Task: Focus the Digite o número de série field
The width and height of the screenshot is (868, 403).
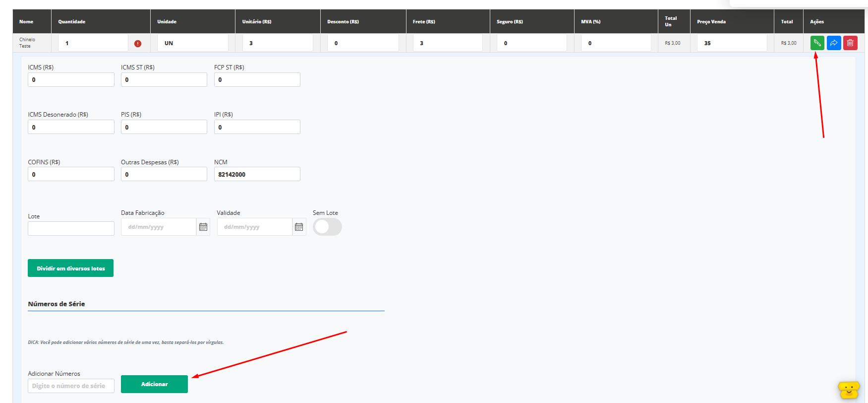Action: coord(71,386)
